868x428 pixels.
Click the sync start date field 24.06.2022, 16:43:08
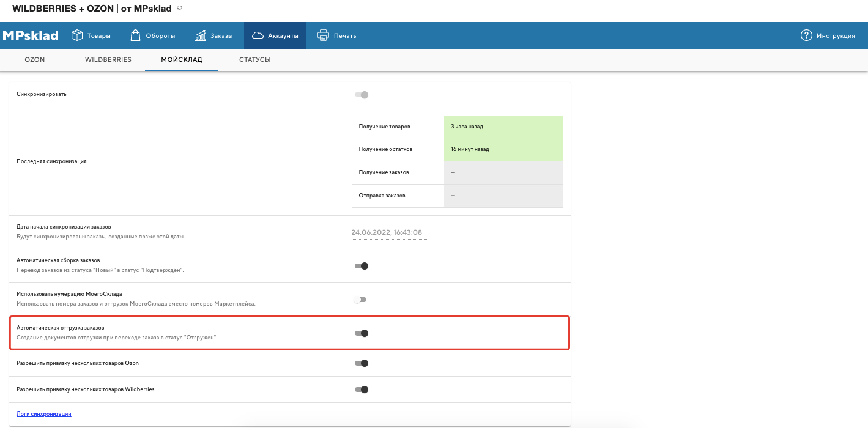(390, 233)
